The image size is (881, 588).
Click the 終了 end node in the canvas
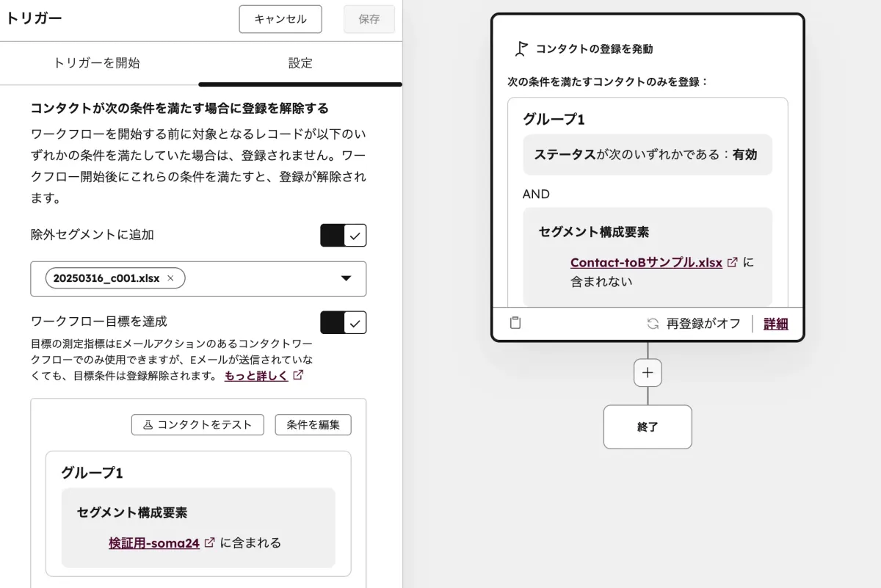pyautogui.click(x=647, y=427)
